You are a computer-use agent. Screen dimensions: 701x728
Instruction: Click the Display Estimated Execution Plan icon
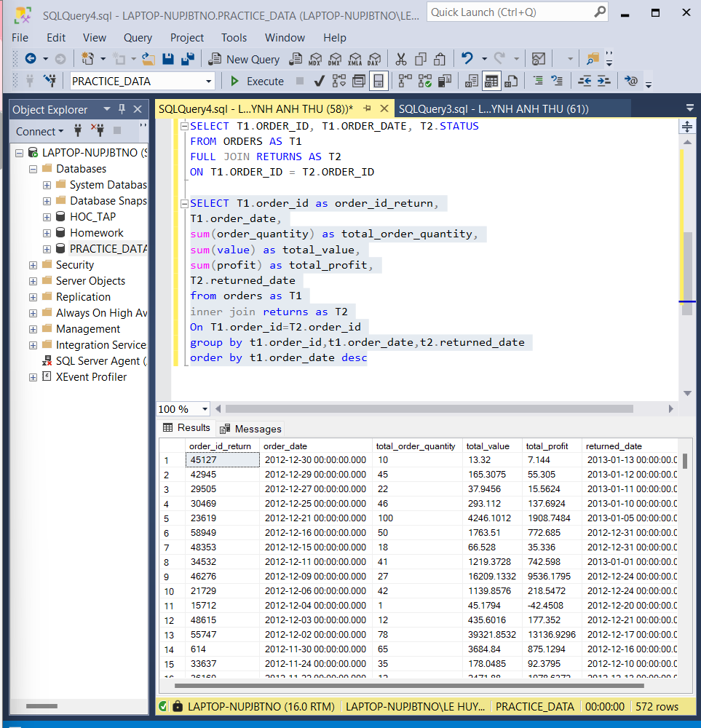[338, 81]
